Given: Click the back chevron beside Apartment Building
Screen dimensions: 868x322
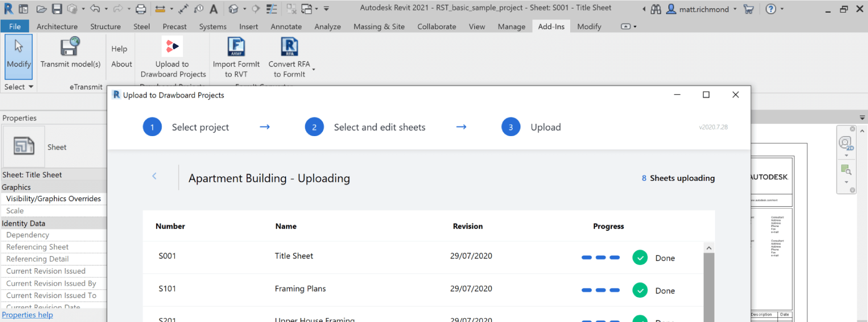Looking at the screenshot, I should tap(154, 176).
